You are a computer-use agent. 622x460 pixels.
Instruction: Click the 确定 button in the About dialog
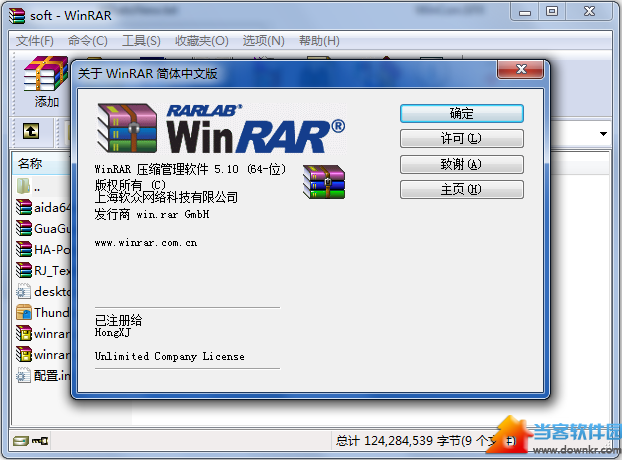(x=462, y=114)
